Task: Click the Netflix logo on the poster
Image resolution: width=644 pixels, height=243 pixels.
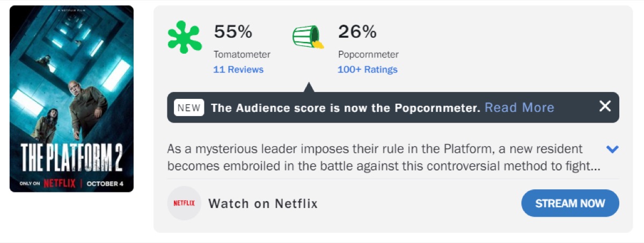Action: (59, 183)
